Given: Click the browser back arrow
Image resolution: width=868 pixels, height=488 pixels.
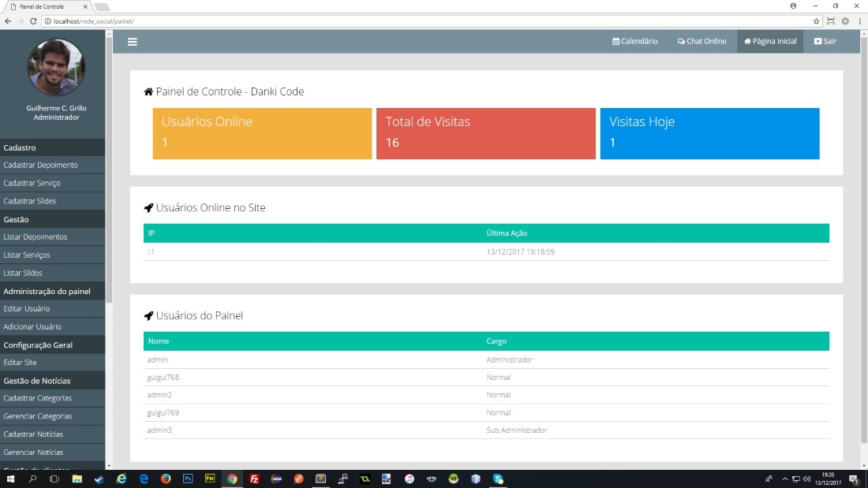Looking at the screenshot, I should tap(8, 21).
